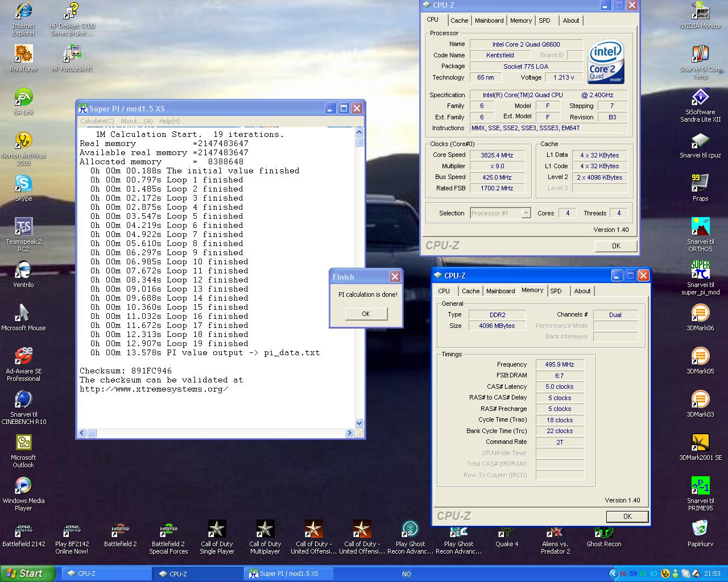This screenshot has height=582, width=728.
Task: Click Frequency value 495.9 MHz
Action: tap(560, 364)
